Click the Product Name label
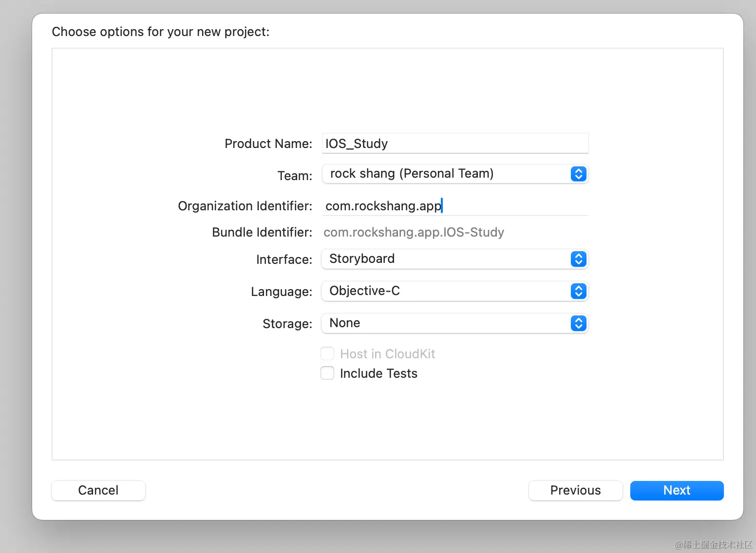756x553 pixels. point(268,144)
